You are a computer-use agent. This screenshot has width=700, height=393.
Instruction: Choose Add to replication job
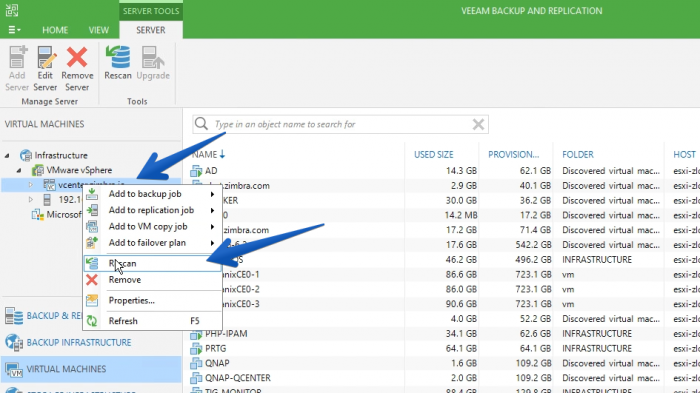click(x=152, y=210)
